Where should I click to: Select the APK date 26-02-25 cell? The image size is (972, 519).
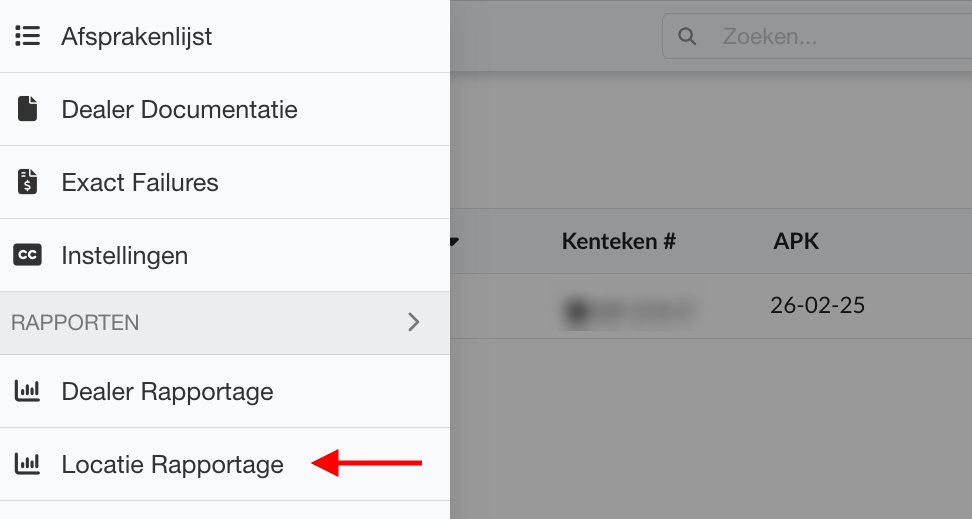tap(817, 305)
